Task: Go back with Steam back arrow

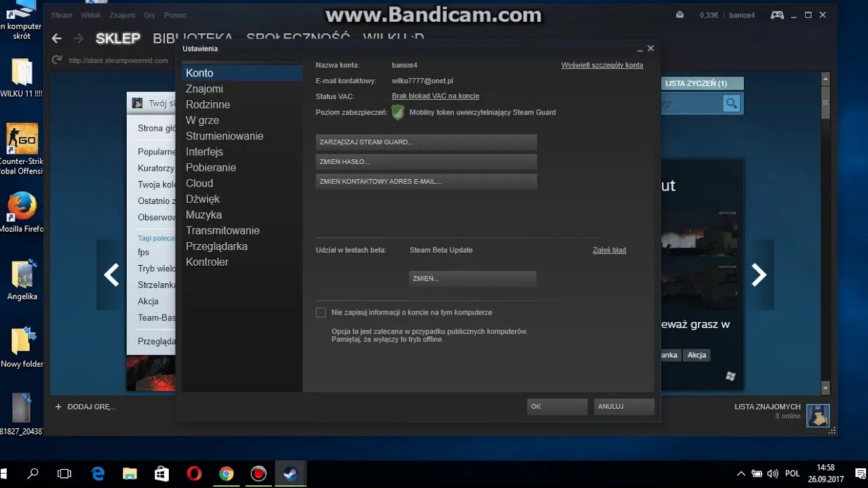Action: 57,39
